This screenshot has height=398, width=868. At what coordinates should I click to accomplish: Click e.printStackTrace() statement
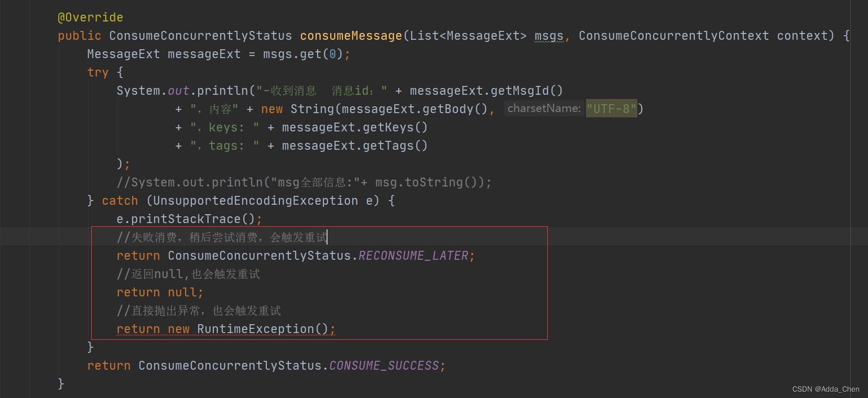tap(189, 219)
